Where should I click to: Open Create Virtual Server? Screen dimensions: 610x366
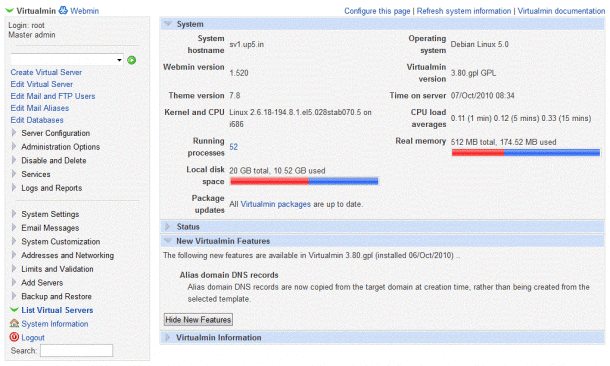coord(46,72)
